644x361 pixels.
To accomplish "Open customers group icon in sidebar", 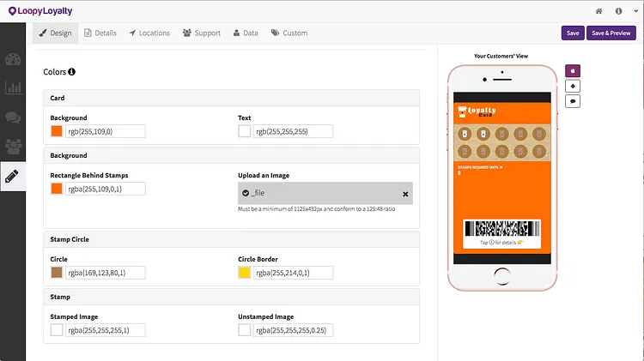I will (x=13, y=147).
